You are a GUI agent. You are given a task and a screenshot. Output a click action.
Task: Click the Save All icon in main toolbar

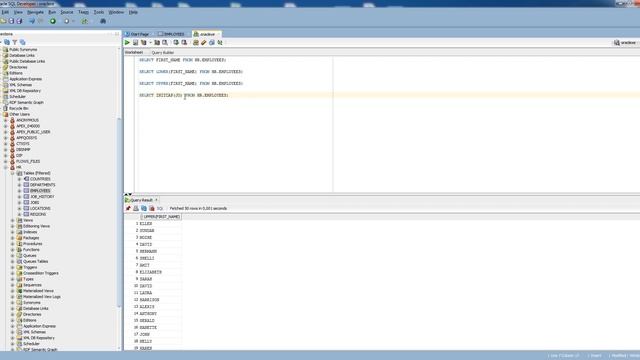pos(19,21)
